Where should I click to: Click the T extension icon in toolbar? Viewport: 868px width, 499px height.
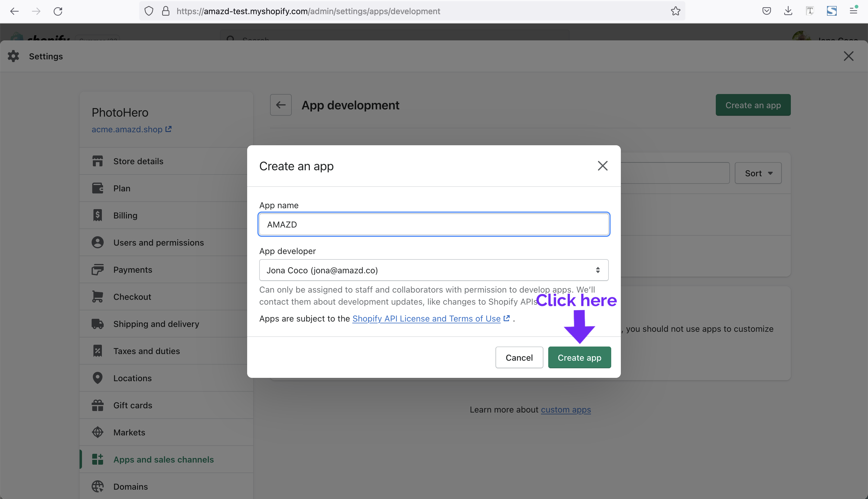tap(810, 11)
